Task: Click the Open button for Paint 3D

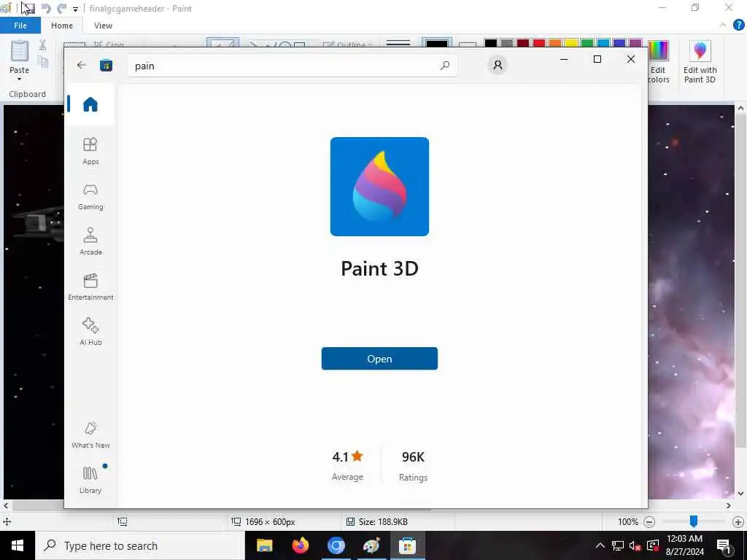Action: tap(379, 359)
